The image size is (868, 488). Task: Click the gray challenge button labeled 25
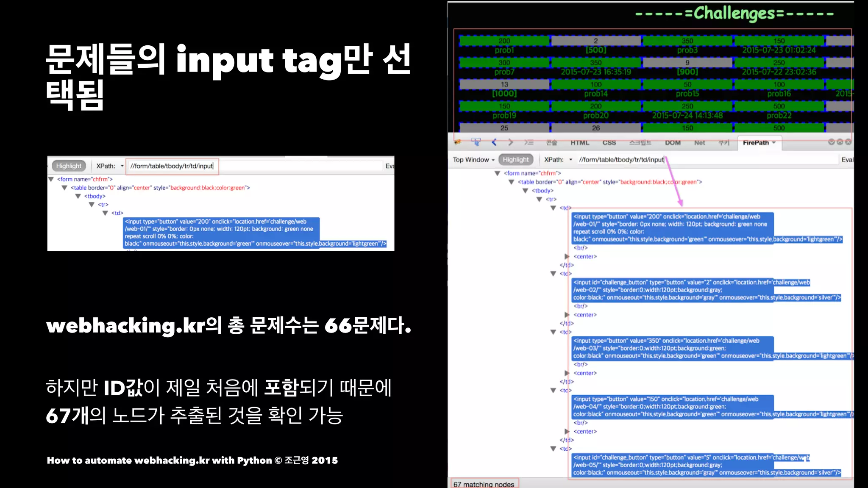[x=504, y=128]
